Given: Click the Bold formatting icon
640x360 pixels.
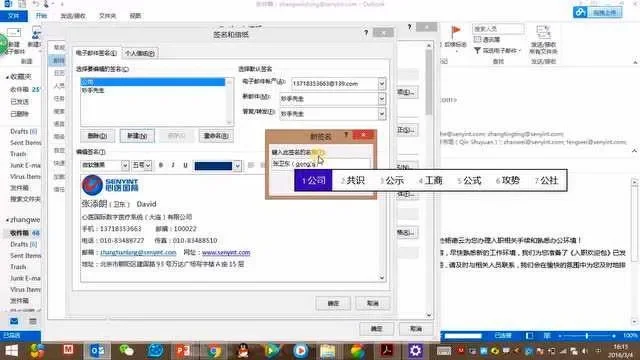Looking at the screenshot, I should pos(161,165).
